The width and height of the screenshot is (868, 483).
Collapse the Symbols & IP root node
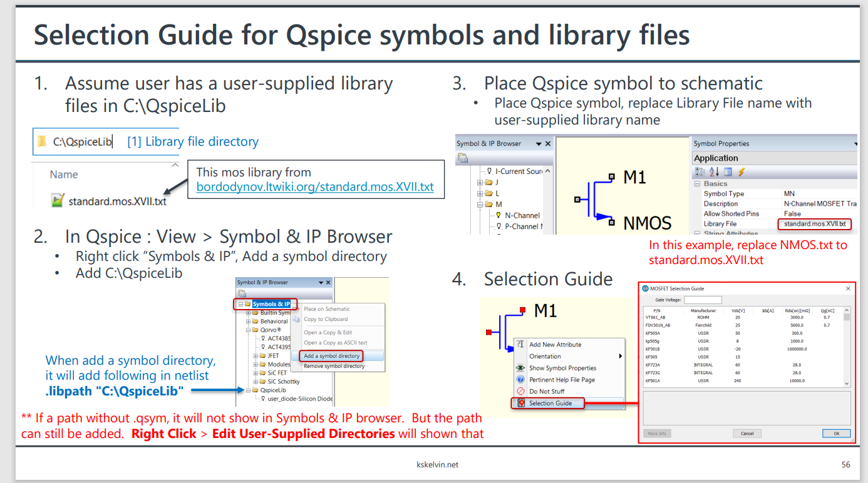click(240, 304)
